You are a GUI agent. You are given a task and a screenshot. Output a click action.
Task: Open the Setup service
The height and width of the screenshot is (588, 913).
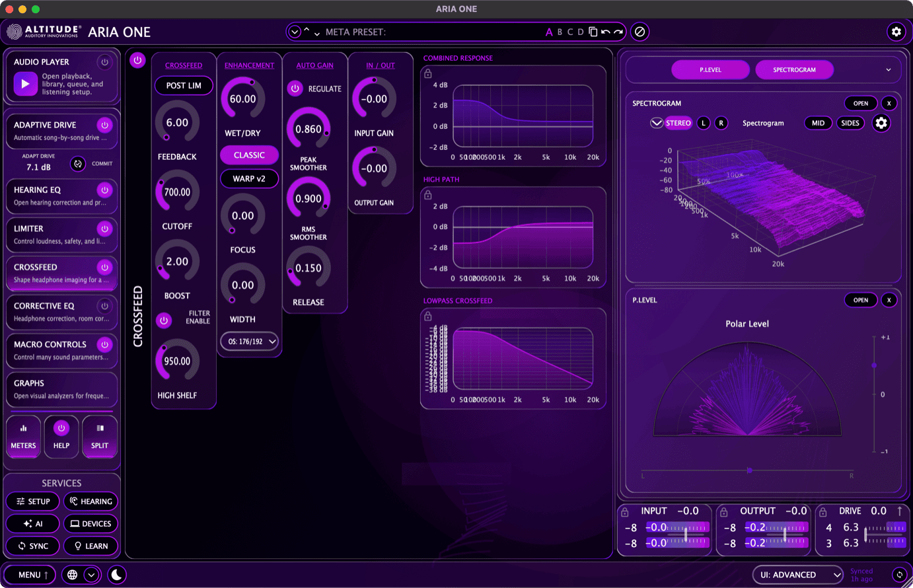point(33,501)
